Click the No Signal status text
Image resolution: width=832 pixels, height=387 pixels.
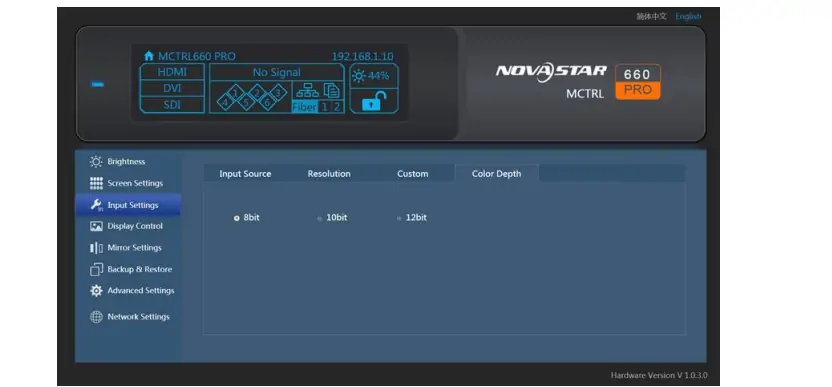pyautogui.click(x=276, y=72)
